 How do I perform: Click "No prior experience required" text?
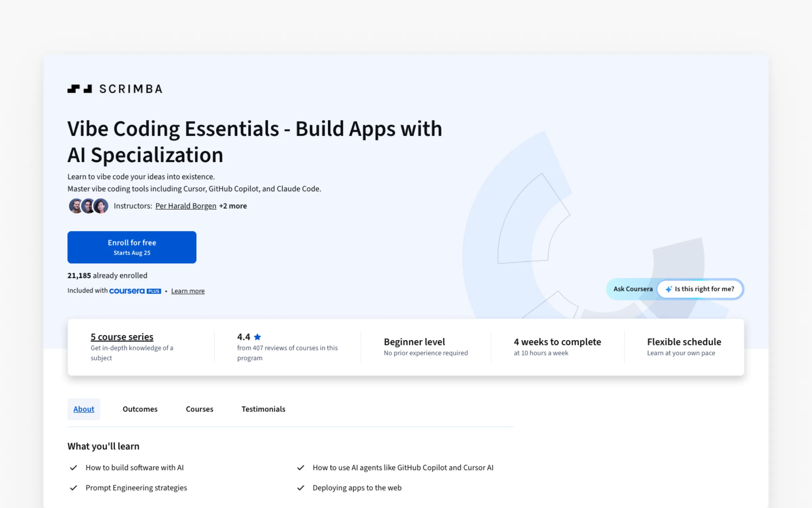[x=426, y=353]
